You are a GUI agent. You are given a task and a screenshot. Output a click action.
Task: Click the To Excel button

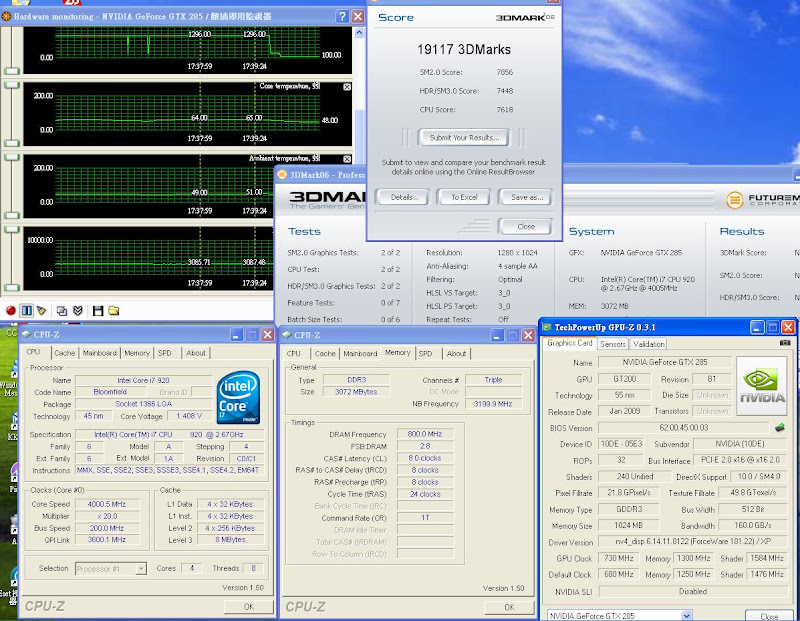click(x=463, y=197)
